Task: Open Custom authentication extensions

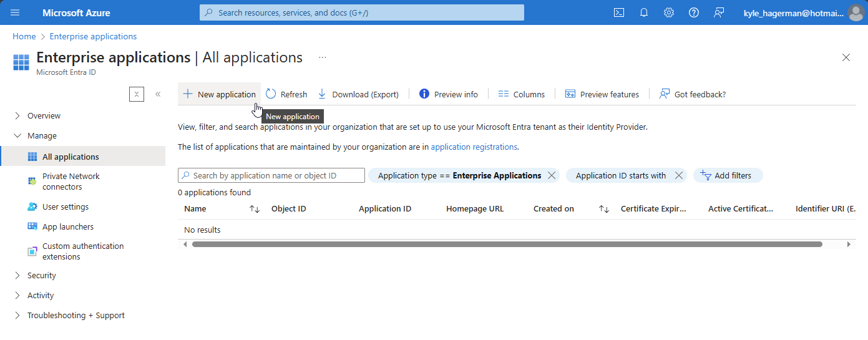Action: (83, 251)
